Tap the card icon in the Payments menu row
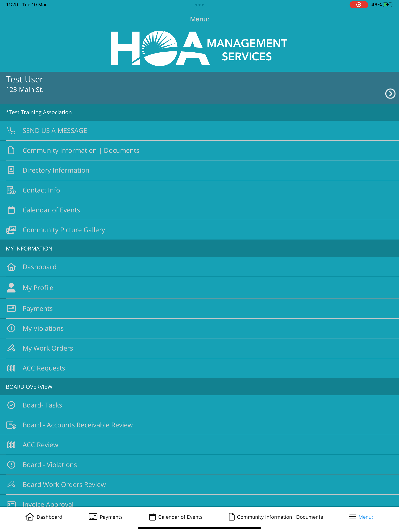 [x=11, y=309]
